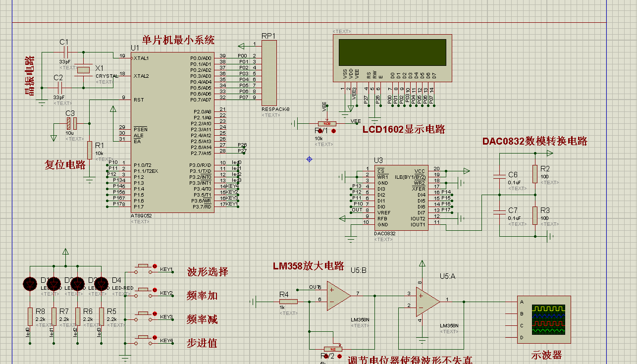Click the 'LCD1602显示电路' label
This screenshot has height=364, width=637.
(x=404, y=129)
